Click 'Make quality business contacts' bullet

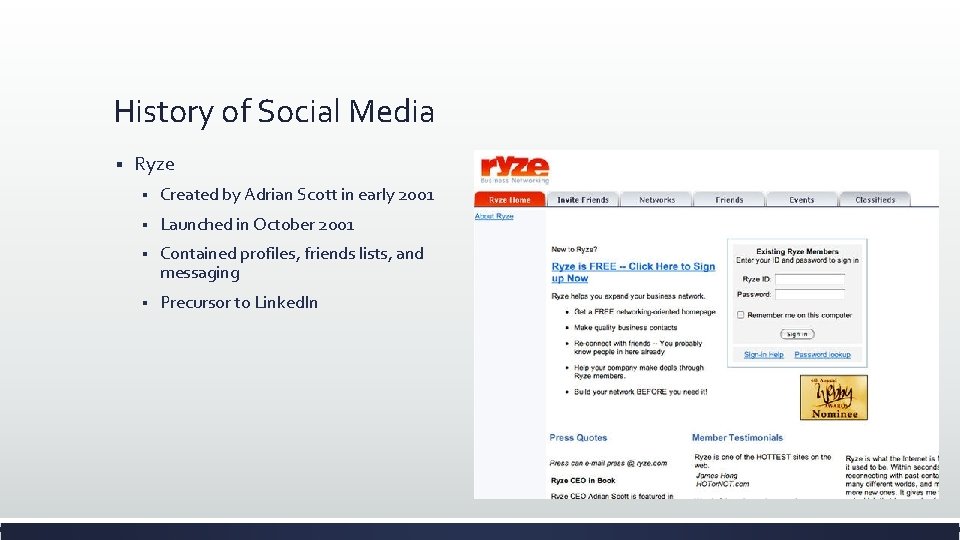(x=626, y=328)
